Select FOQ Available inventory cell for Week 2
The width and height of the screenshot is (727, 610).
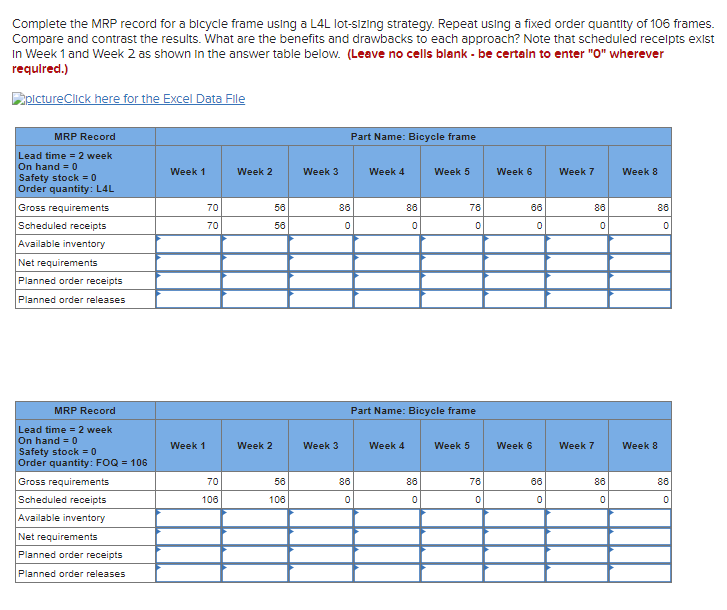click(255, 518)
